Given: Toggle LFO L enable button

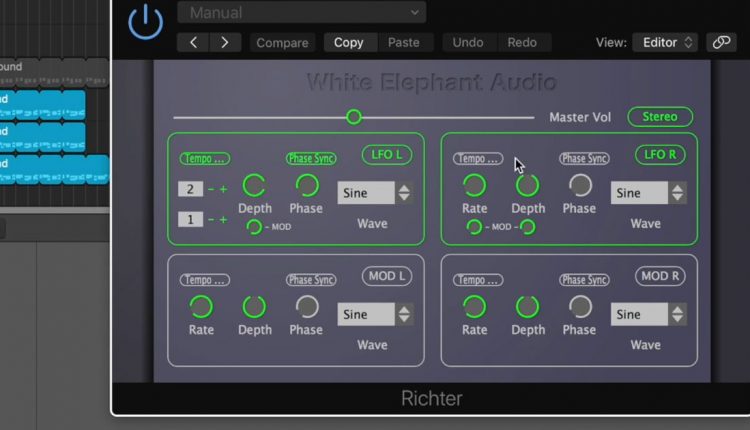Looking at the screenshot, I should [387, 154].
